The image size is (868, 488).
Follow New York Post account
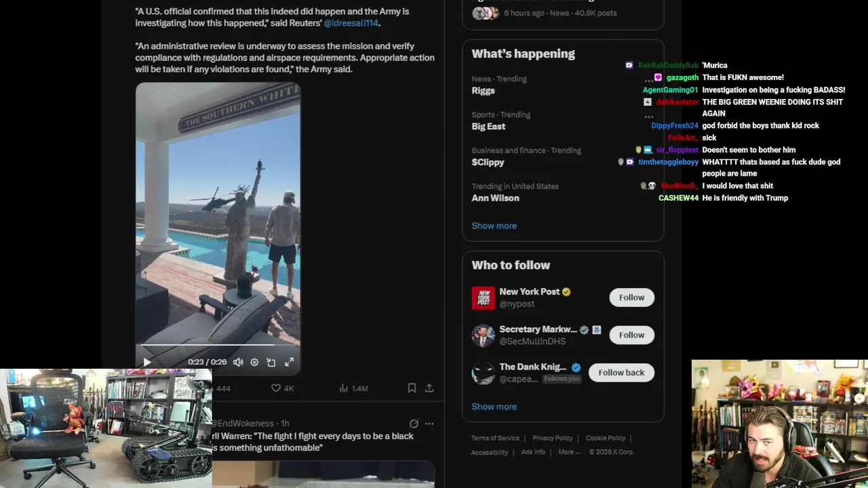(x=631, y=298)
